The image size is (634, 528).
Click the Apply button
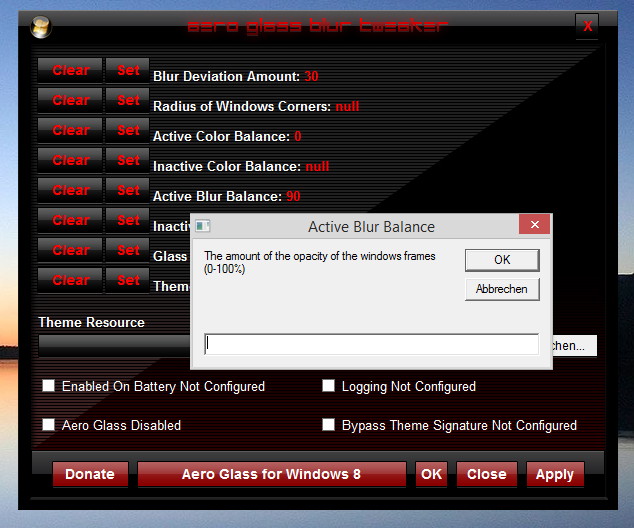pos(555,474)
